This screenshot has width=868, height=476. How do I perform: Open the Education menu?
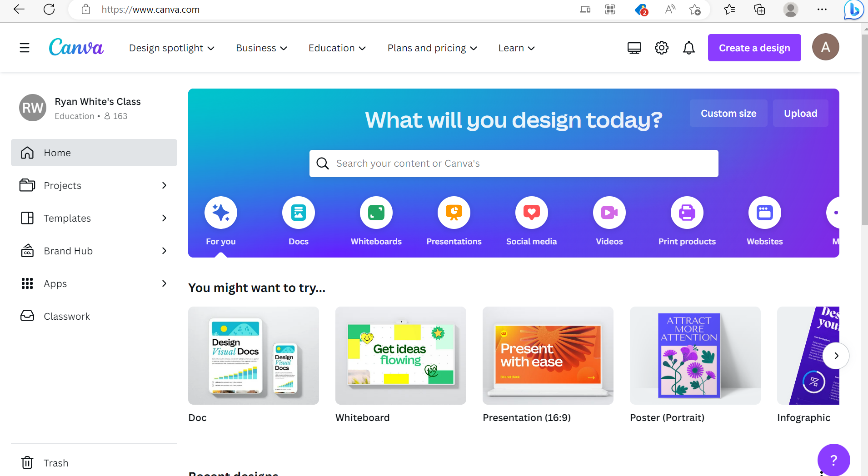tap(337, 48)
